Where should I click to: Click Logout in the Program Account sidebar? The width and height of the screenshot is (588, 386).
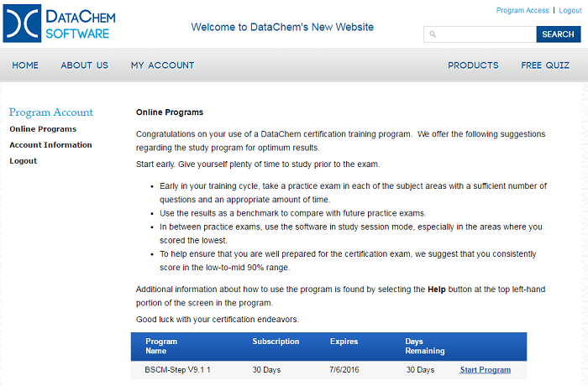24,161
